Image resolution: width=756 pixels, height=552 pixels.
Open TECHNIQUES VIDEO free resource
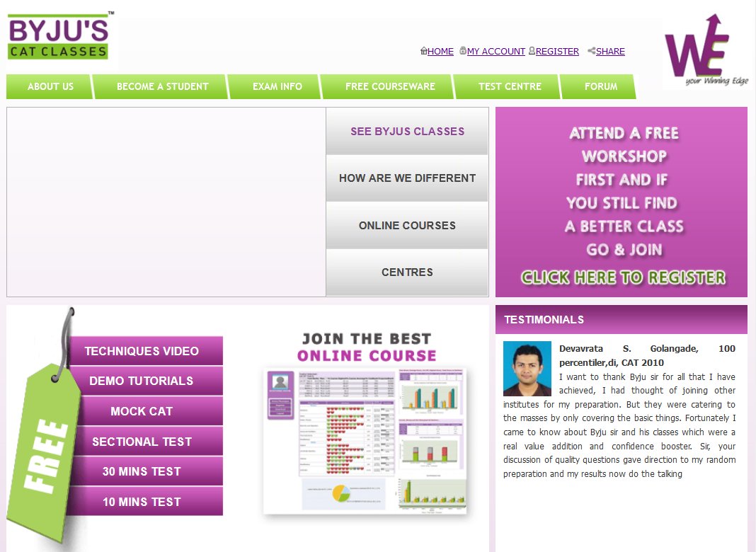(146, 351)
